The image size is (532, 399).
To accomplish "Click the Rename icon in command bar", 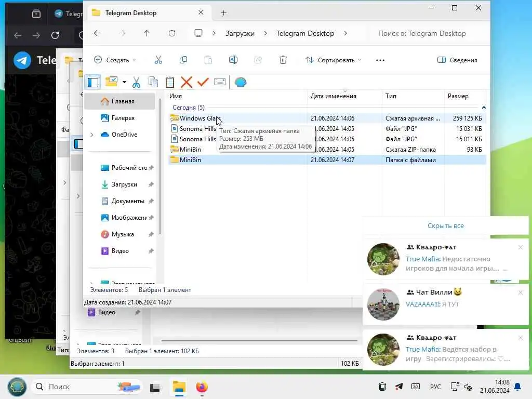I will coord(233,60).
